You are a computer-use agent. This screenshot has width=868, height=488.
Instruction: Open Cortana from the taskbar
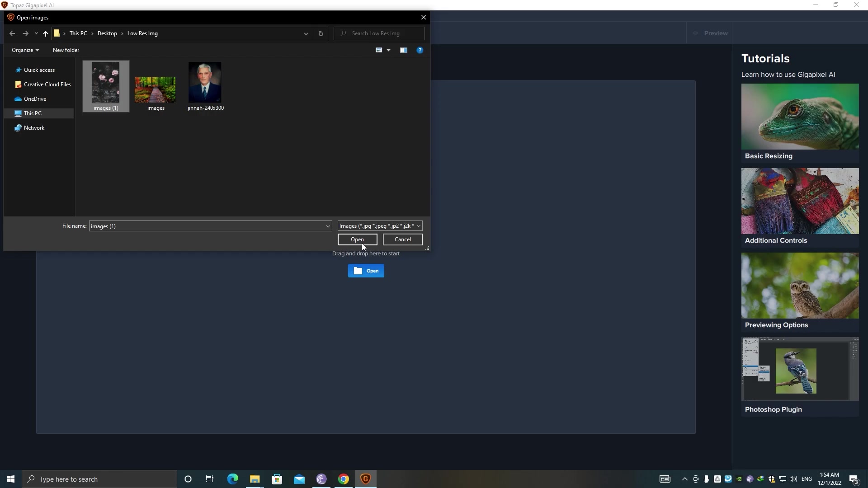click(x=188, y=479)
